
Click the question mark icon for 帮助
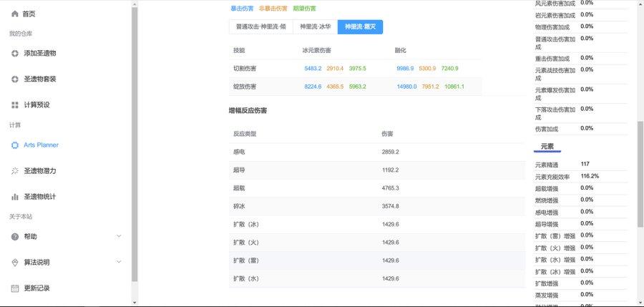pyautogui.click(x=15, y=237)
